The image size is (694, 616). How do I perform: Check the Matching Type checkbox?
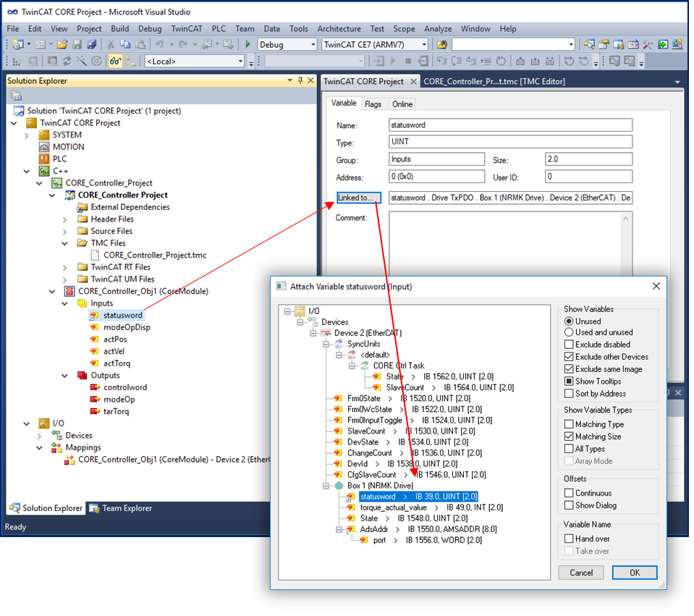[569, 424]
